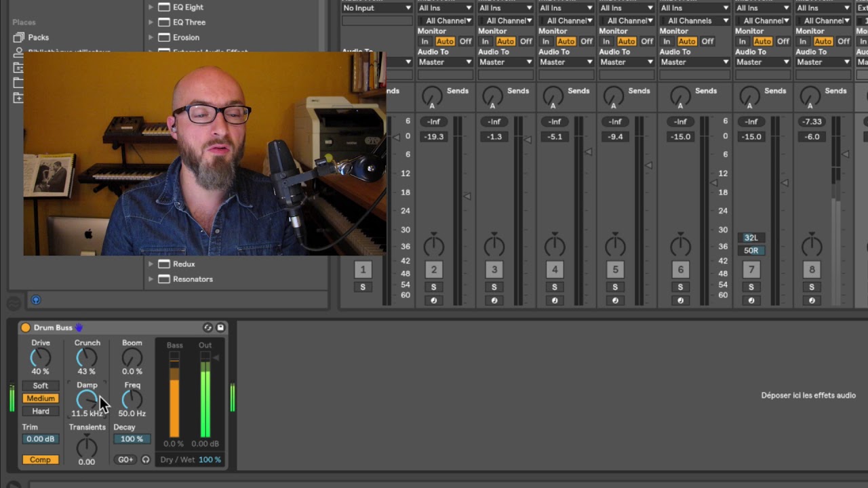This screenshot has height=488, width=868.
Task: Click the Drum Buss device title
Action: tap(53, 327)
